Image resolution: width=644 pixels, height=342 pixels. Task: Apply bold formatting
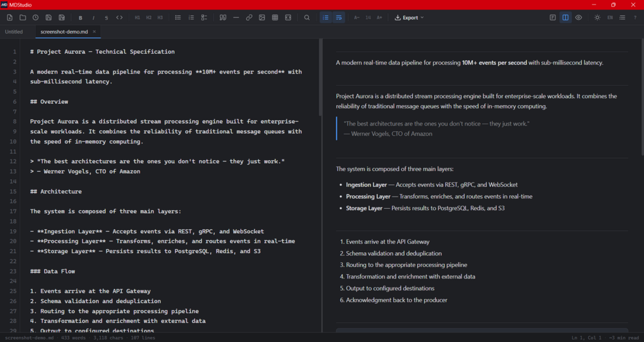81,18
